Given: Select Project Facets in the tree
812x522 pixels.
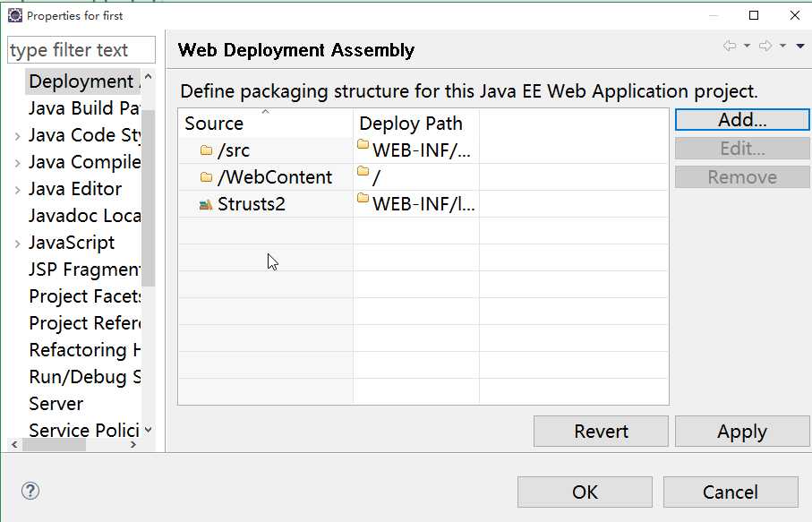Looking at the screenshot, I should tap(85, 296).
